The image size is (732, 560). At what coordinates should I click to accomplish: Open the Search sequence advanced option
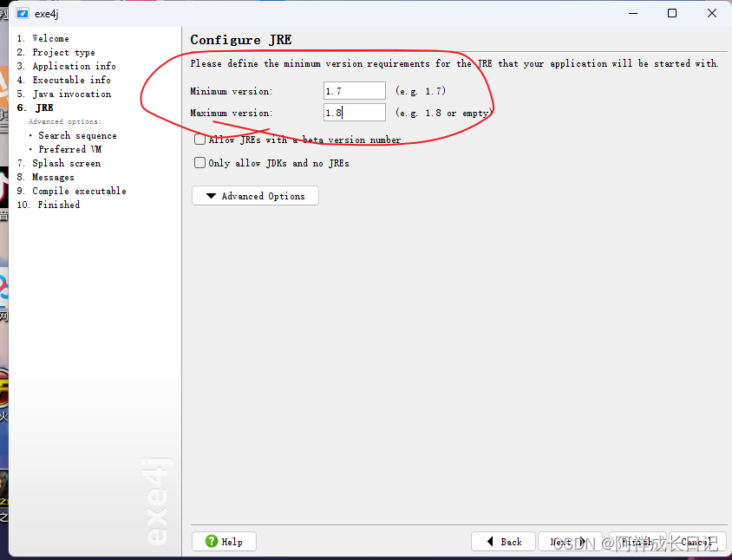77,136
